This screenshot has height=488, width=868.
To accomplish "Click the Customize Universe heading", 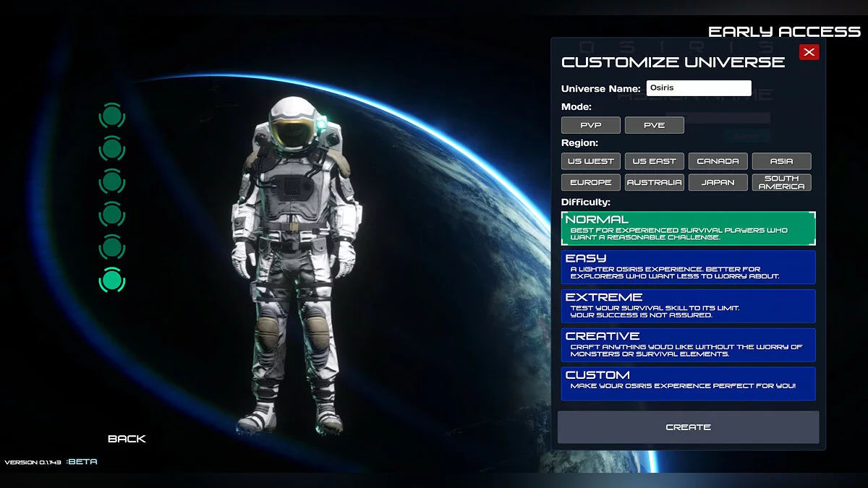I will (673, 62).
